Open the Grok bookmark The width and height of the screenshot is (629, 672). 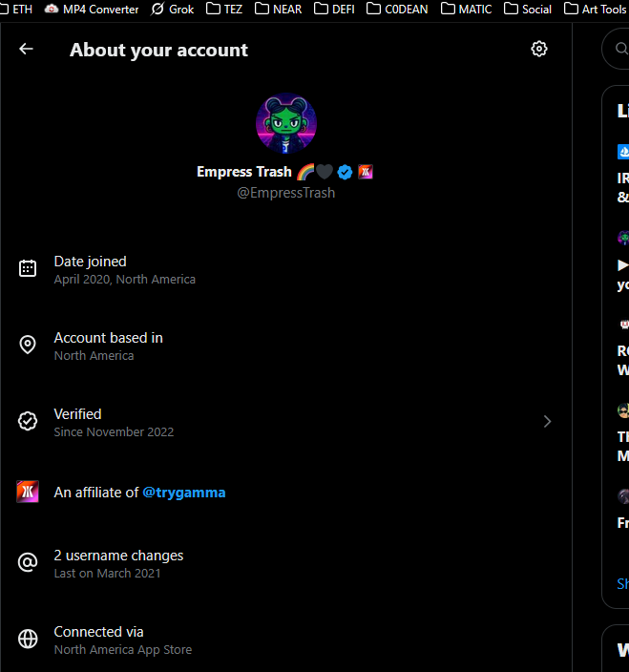coord(172,9)
